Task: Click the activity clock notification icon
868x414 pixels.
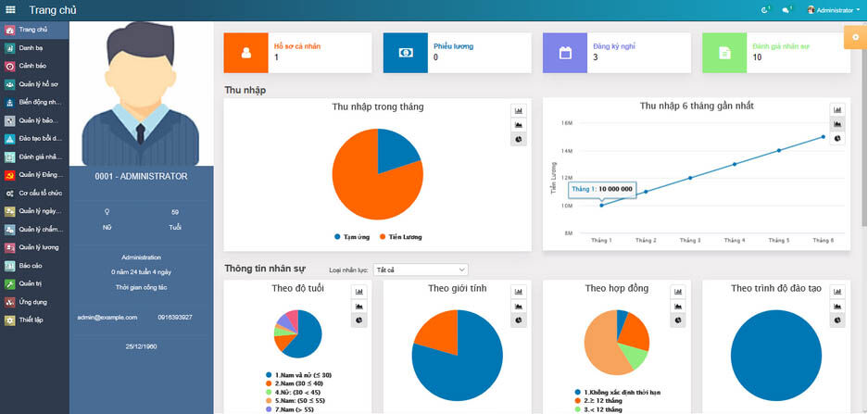Action: coord(765,10)
